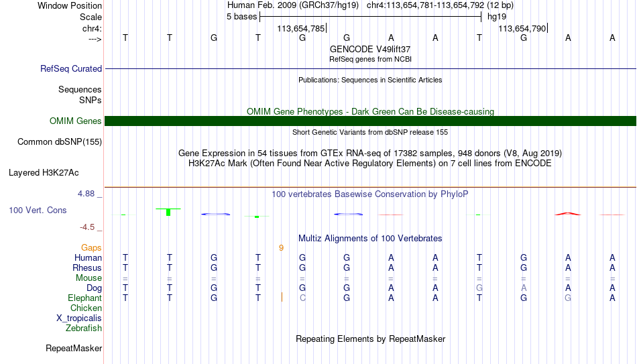
Task: Click the 113,654,785 ruler coordinate
Action: pyautogui.click(x=301, y=28)
